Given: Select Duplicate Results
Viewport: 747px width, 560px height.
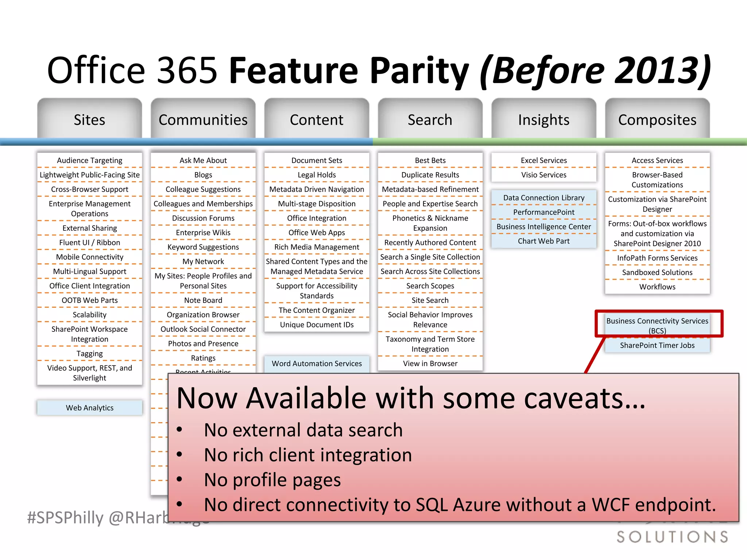Looking at the screenshot, I should 430,175.
